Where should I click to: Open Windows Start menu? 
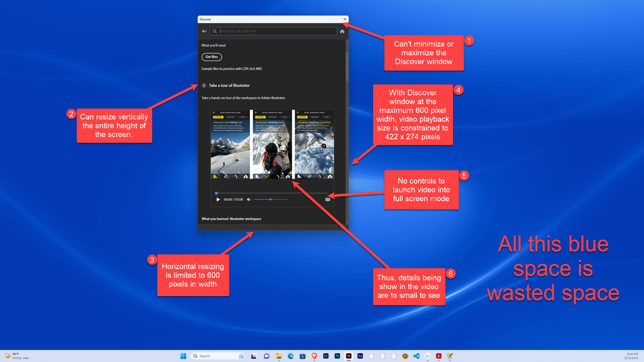(x=183, y=356)
